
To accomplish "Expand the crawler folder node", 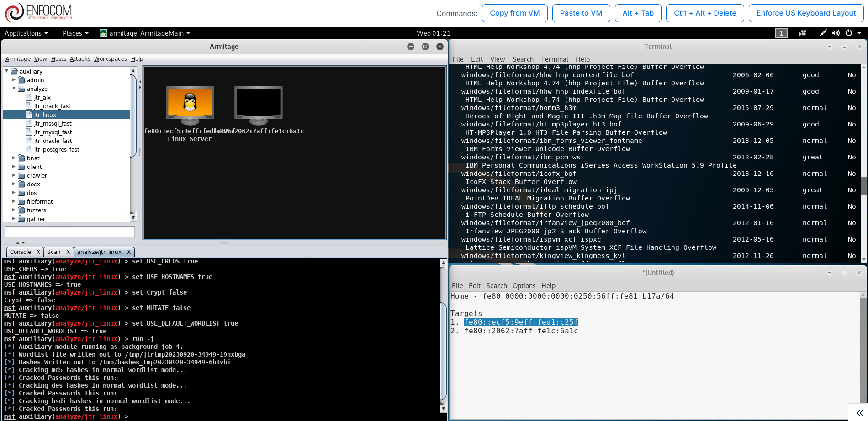I will coord(14,175).
